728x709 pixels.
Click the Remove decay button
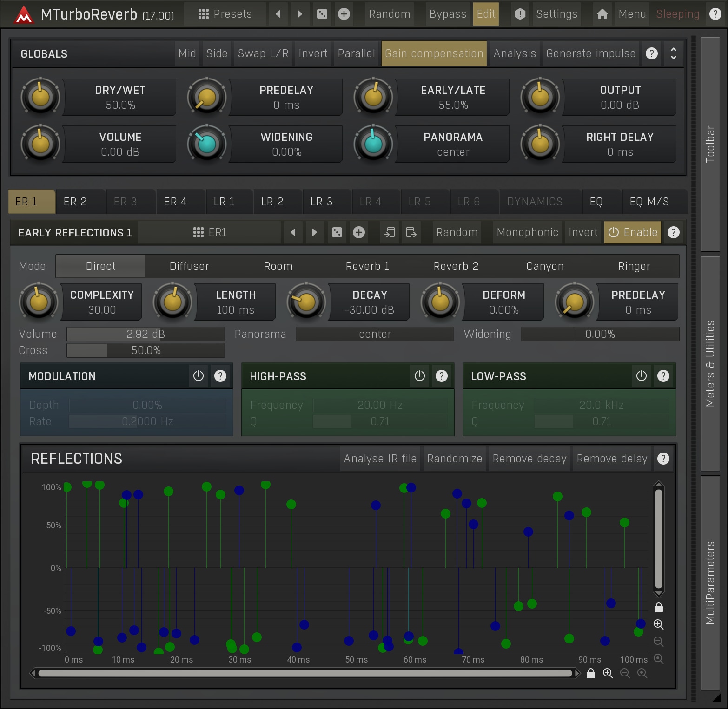(529, 459)
